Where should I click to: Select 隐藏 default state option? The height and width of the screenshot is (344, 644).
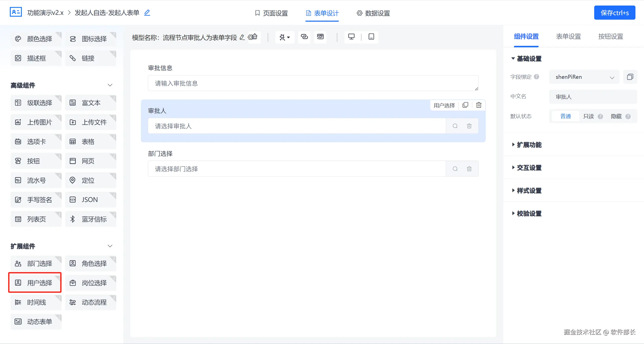pos(616,116)
